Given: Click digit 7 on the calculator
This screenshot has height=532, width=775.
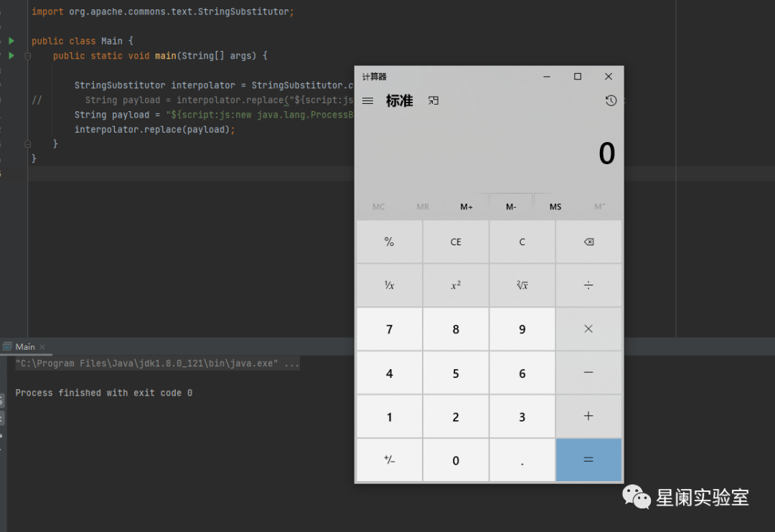Looking at the screenshot, I should click(x=390, y=329).
